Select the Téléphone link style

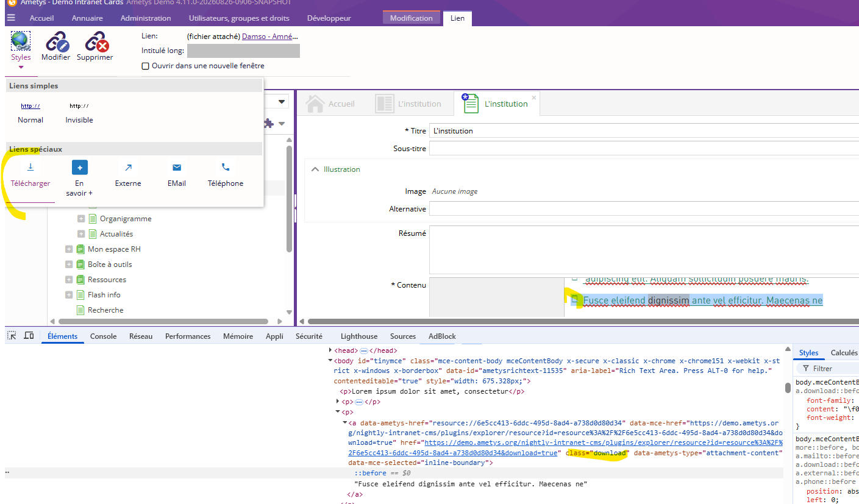pos(226,175)
